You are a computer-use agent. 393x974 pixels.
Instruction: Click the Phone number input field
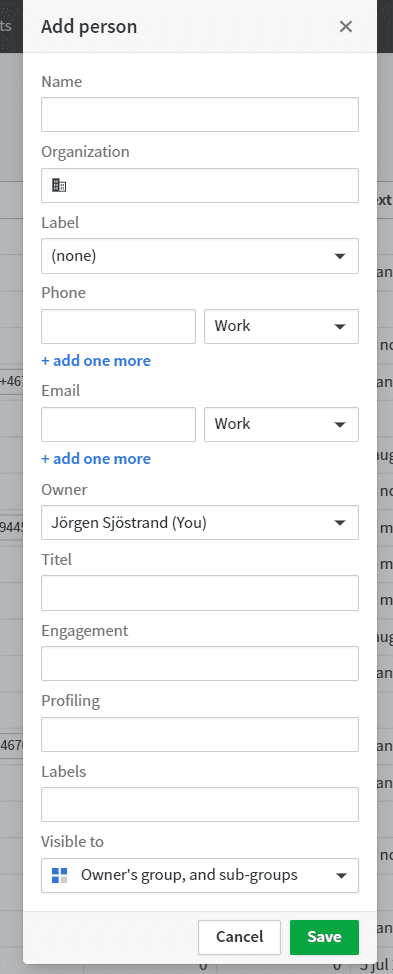[x=119, y=326]
